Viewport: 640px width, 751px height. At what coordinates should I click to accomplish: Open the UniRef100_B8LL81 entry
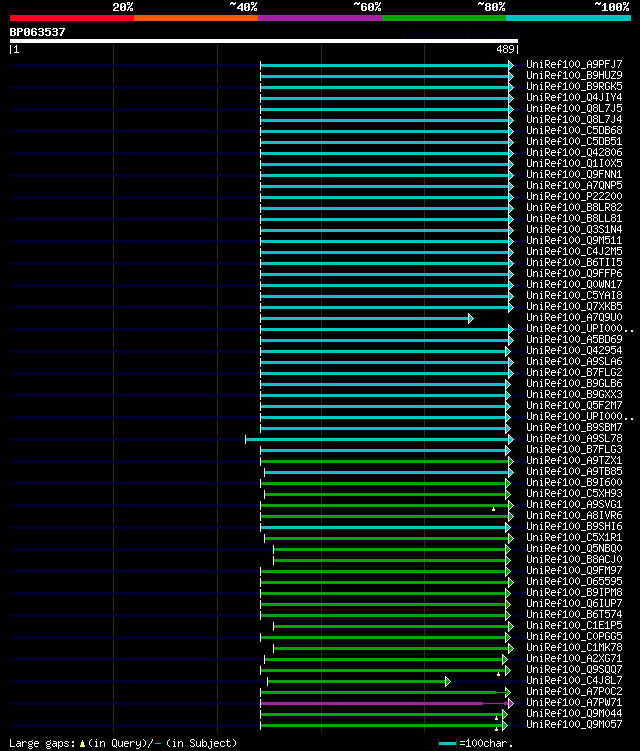[574, 218]
